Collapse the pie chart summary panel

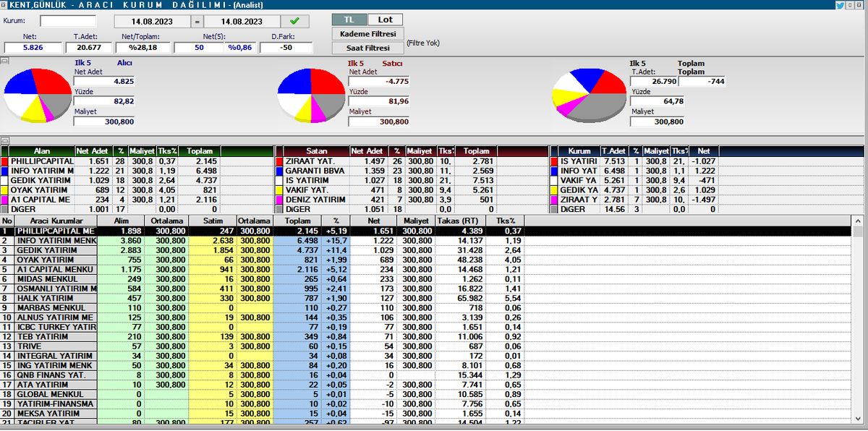[4, 60]
